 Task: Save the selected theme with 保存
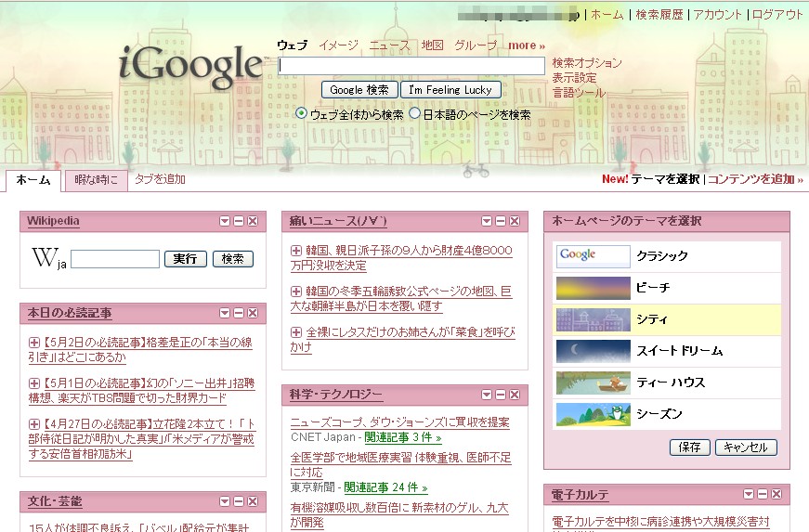(x=690, y=447)
